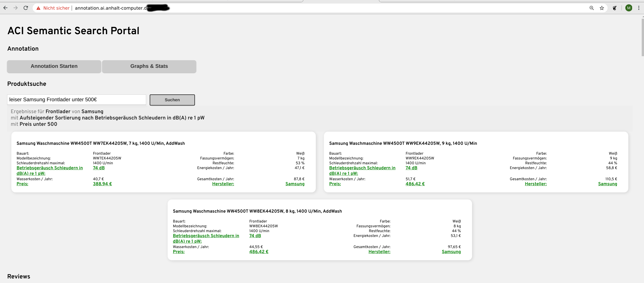
Task: Click the 74 dB value in WW8EK44205W card
Action: pos(255,236)
